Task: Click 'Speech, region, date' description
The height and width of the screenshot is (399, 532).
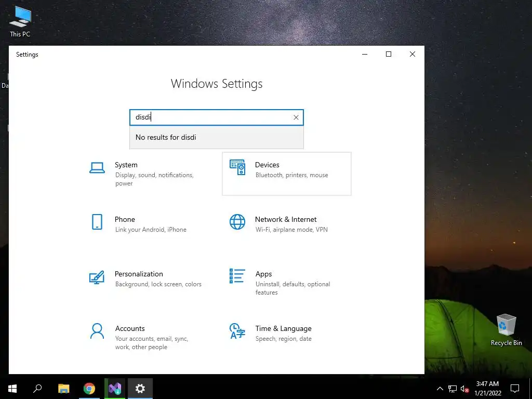Action: point(283,339)
